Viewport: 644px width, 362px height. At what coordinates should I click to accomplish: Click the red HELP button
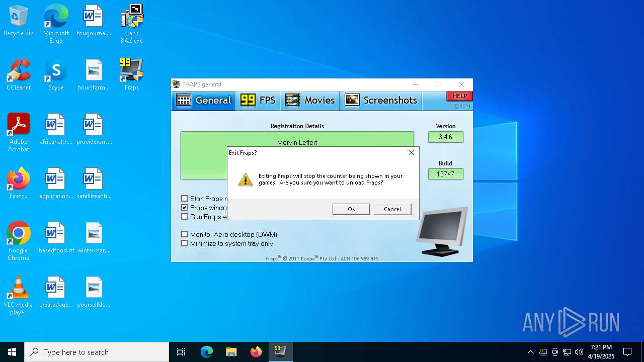(x=459, y=96)
